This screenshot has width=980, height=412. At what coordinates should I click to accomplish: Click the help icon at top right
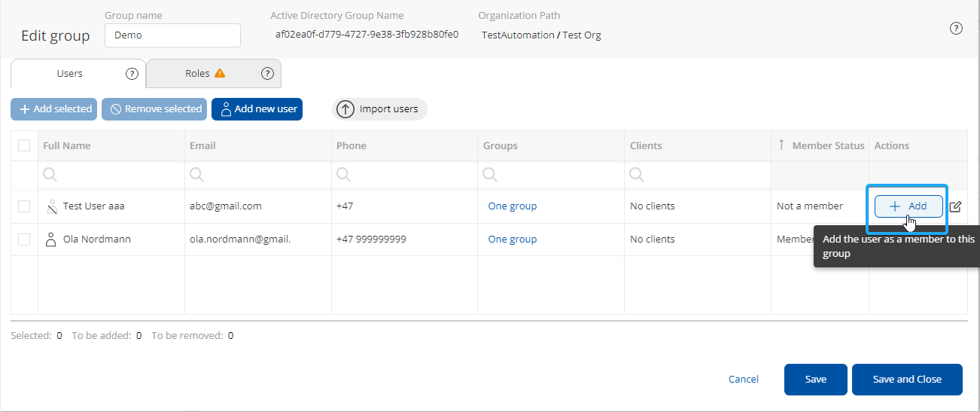click(956, 29)
